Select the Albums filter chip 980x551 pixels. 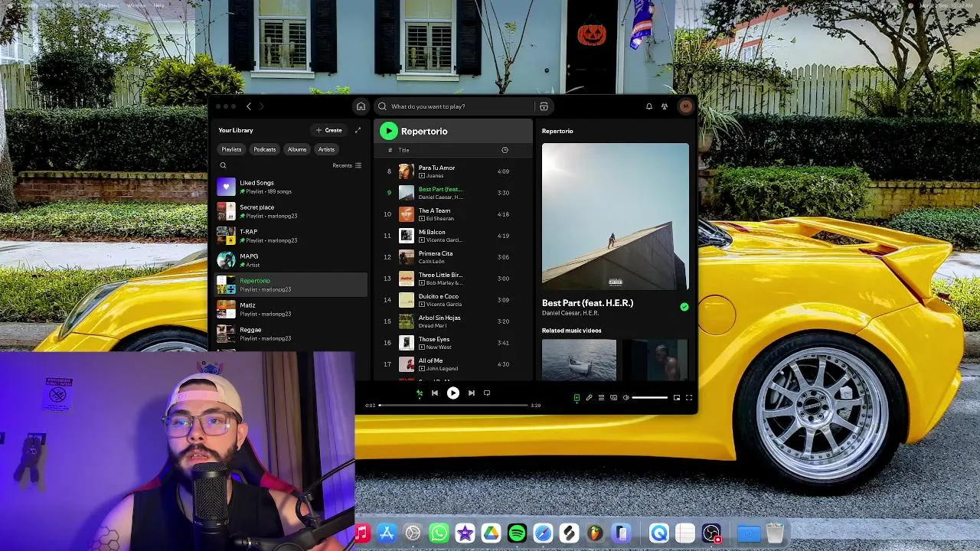pyautogui.click(x=297, y=149)
